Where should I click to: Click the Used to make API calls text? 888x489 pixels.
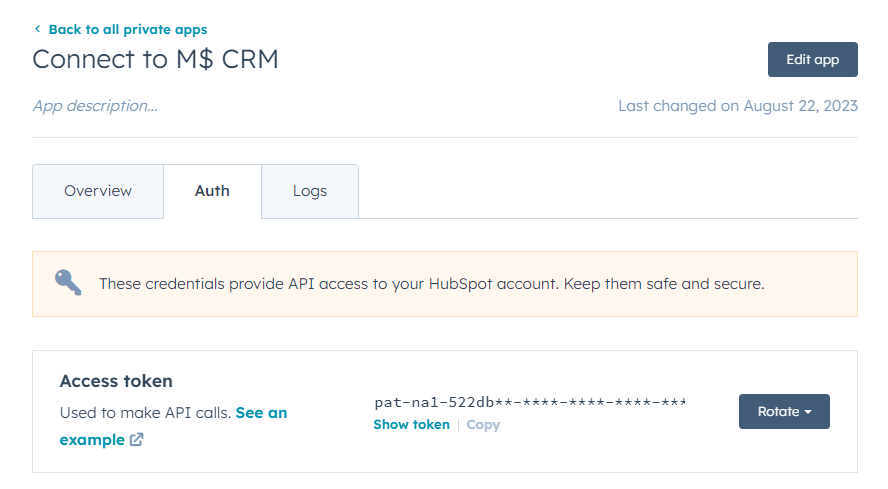pyautogui.click(x=145, y=413)
